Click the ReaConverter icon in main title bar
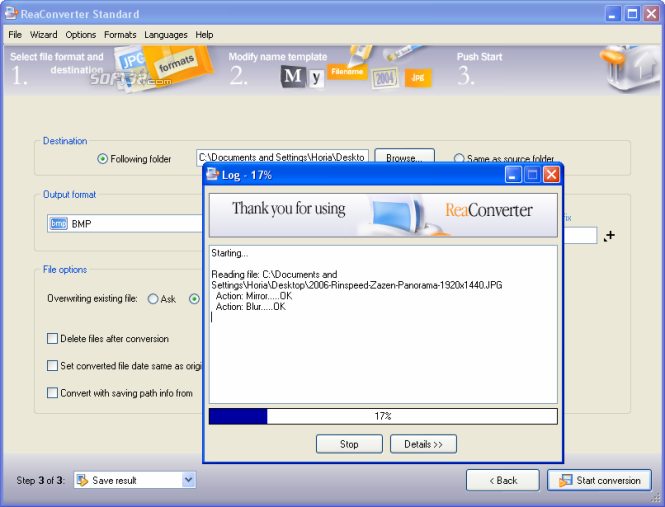 click(x=11, y=14)
